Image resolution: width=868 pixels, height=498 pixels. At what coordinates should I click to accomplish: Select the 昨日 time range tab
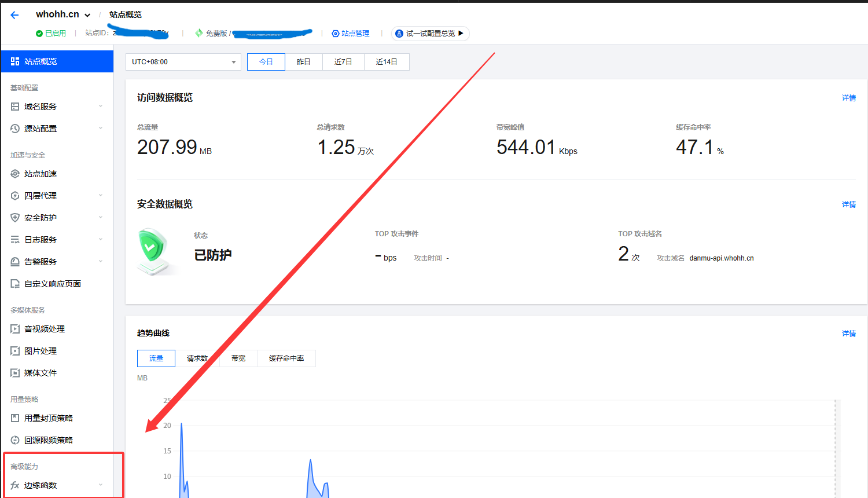pyautogui.click(x=304, y=62)
